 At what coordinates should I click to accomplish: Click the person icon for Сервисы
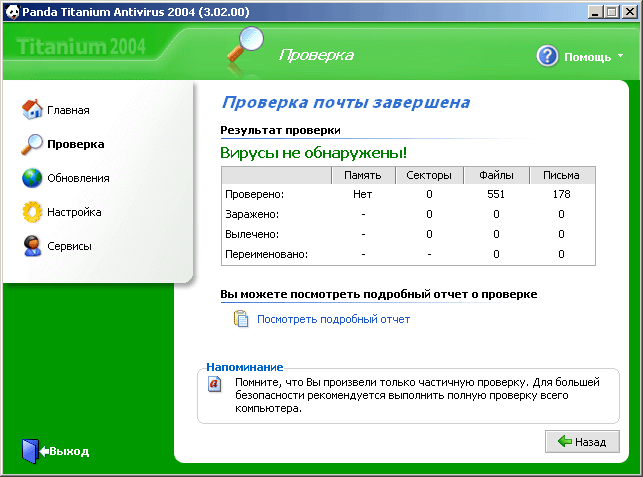(32, 246)
